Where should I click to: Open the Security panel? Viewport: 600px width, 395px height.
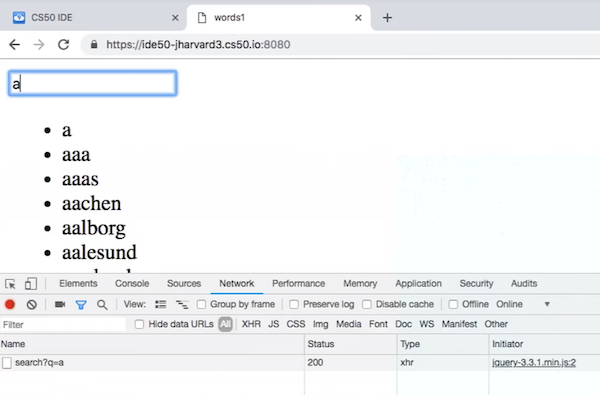click(476, 284)
